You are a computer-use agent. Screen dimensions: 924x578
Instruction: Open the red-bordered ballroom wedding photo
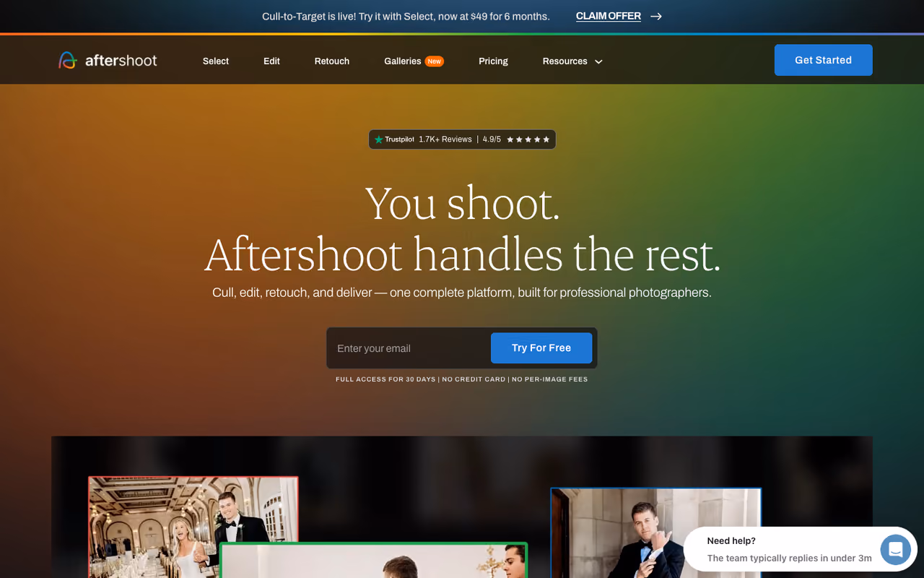(193, 527)
